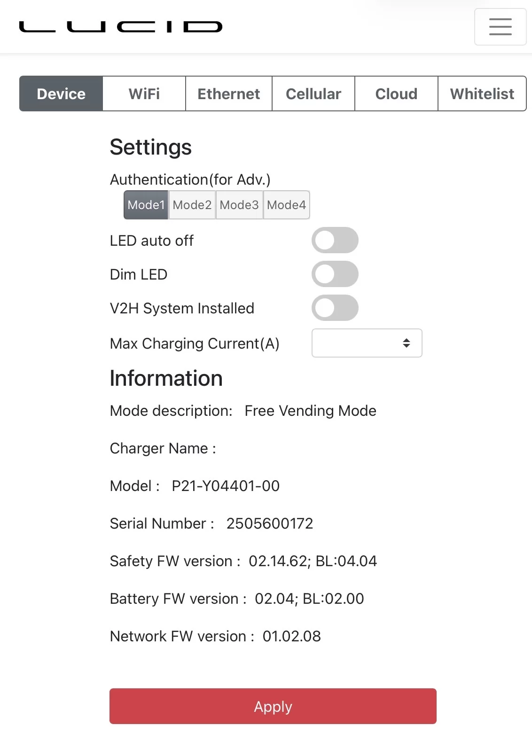Toggle the Dim LED switch
The width and height of the screenshot is (532, 756).
pyautogui.click(x=335, y=274)
